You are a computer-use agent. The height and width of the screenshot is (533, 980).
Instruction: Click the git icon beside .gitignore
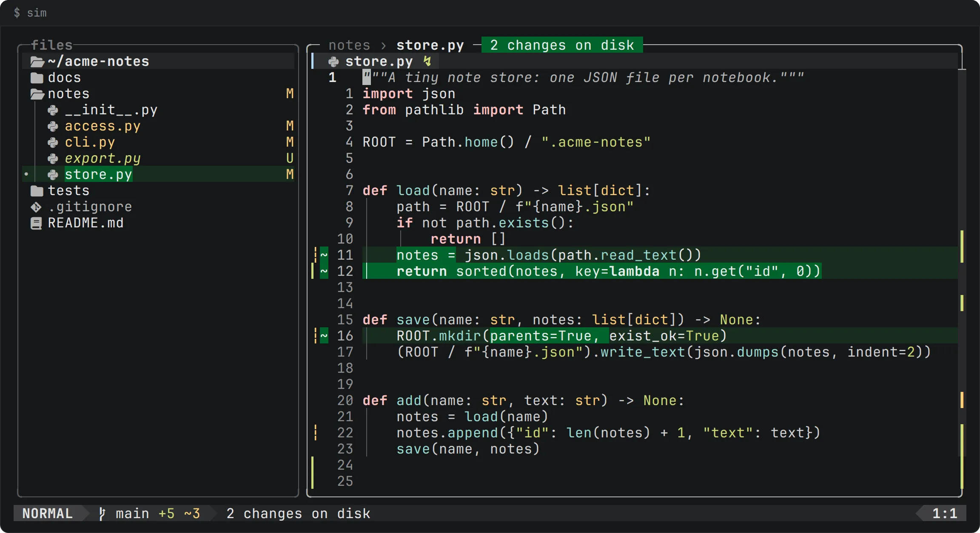tap(36, 207)
